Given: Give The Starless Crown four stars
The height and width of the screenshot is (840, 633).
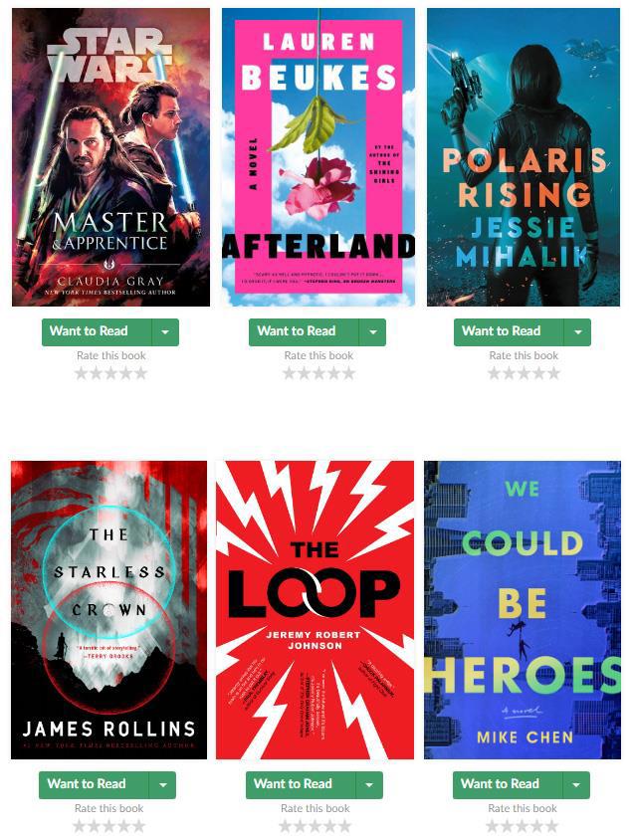Looking at the screenshot, I should click(x=123, y=826).
